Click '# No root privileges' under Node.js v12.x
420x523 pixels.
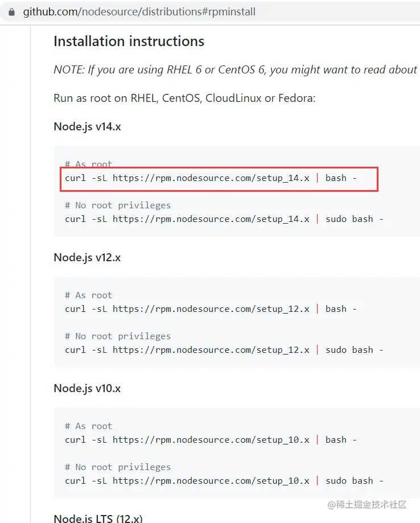[x=118, y=336]
